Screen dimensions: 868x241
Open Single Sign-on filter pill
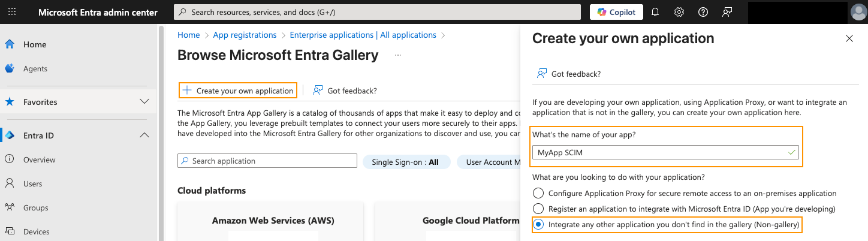(x=406, y=162)
